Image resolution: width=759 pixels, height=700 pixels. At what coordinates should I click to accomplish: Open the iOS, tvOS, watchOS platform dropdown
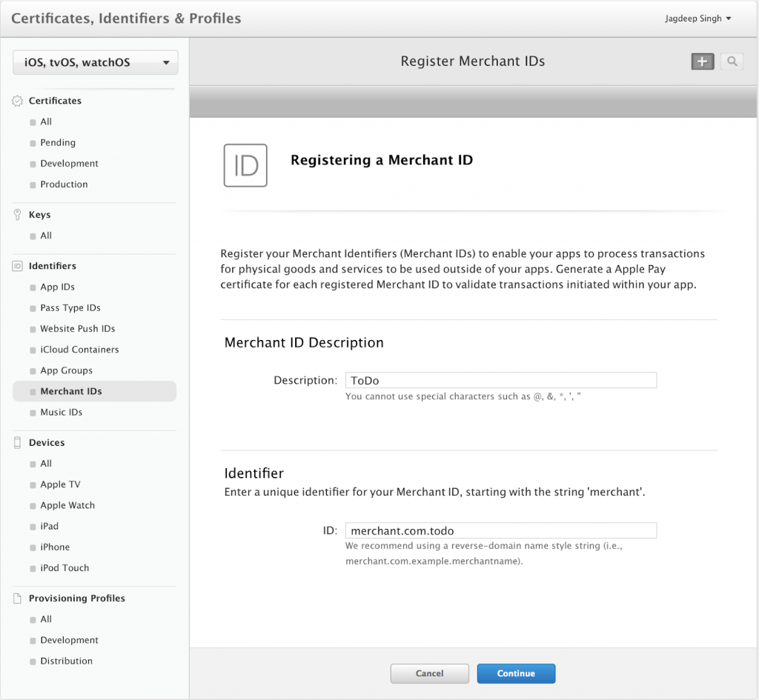(x=96, y=63)
